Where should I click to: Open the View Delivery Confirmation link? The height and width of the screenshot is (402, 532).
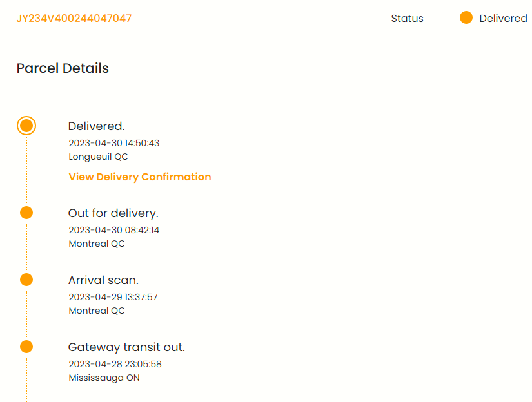[139, 177]
